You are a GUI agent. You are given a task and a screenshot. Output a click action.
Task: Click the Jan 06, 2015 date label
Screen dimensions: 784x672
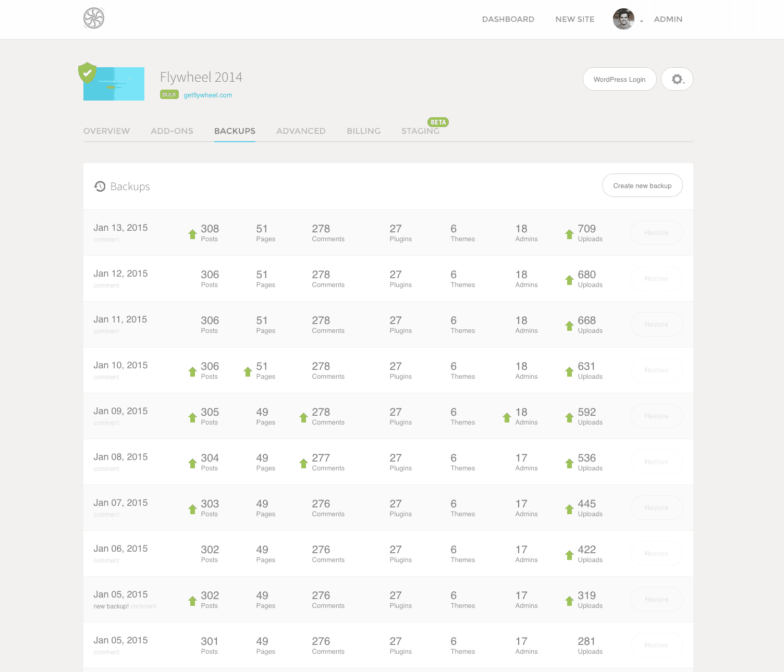[120, 549]
